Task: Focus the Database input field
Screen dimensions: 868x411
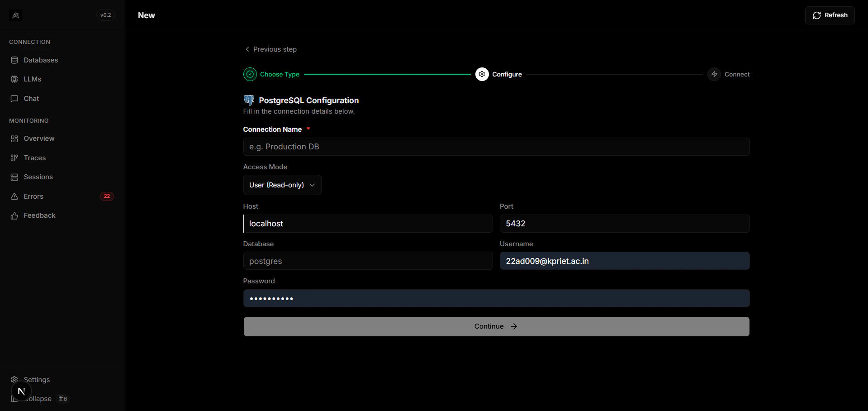Action: point(368,261)
